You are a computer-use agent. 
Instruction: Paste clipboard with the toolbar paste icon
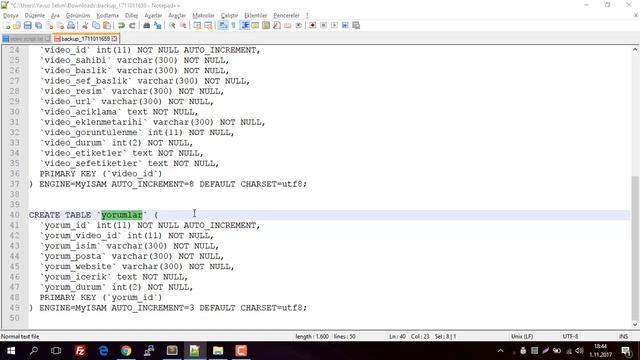[x=107, y=25]
